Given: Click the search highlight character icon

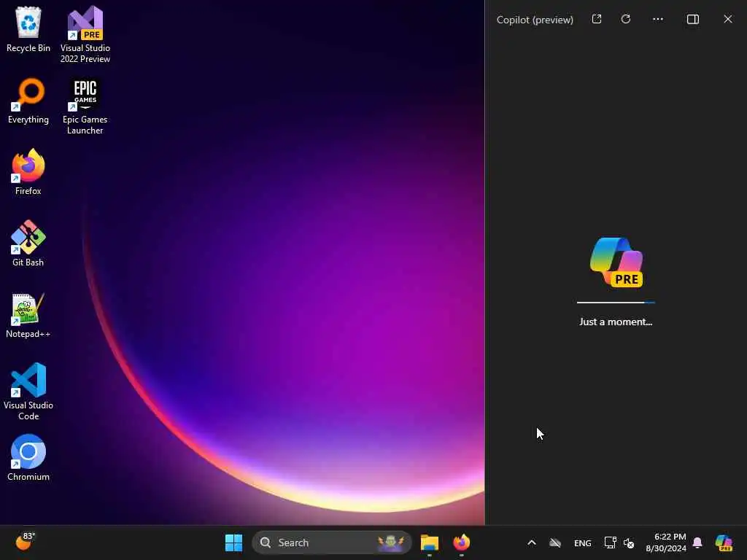Looking at the screenshot, I should click(391, 542).
